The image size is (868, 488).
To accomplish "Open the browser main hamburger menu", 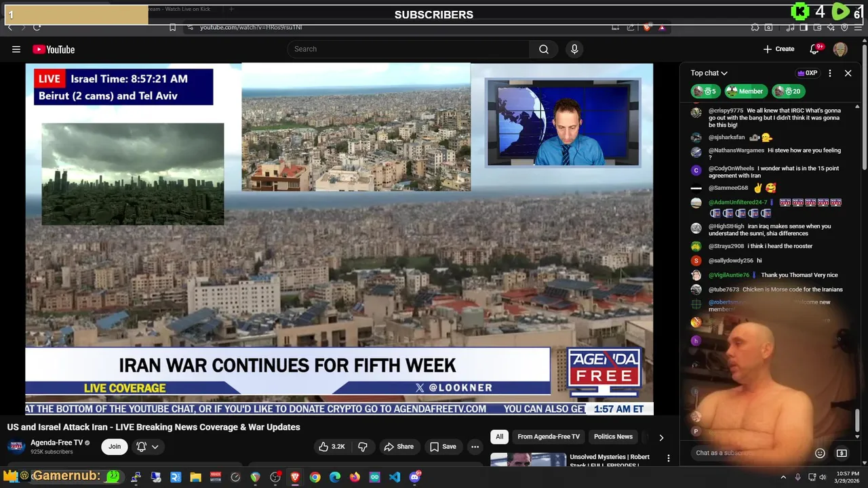I will [858, 27].
